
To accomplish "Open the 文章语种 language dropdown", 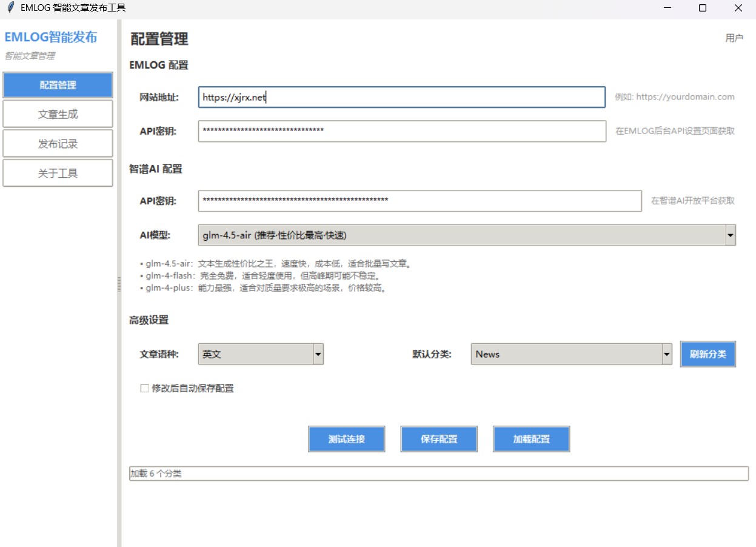I will click(x=318, y=355).
